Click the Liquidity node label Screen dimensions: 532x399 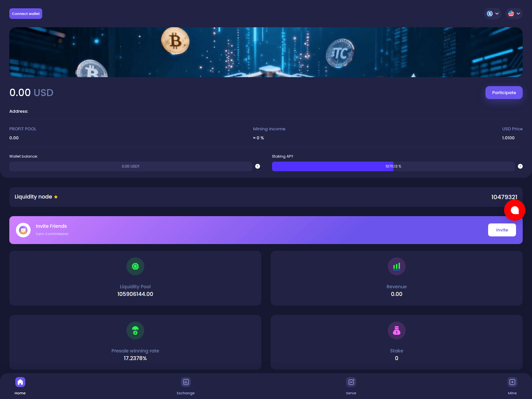(33, 197)
